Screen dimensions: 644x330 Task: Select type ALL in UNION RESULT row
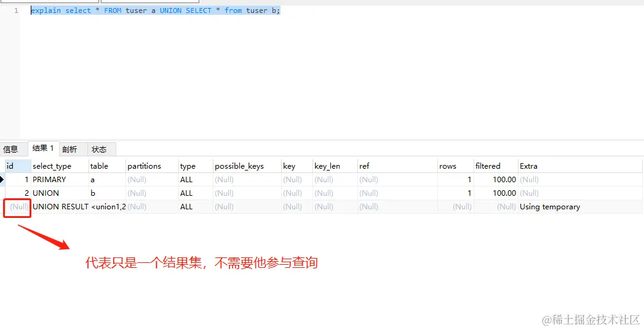196,207
